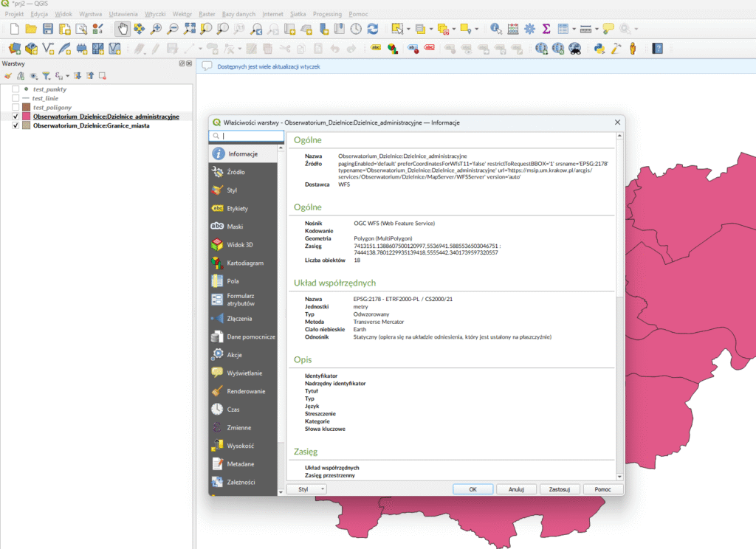Click the Anuluj button in the dialog
Image resolution: width=756 pixels, height=549 pixels.
click(x=516, y=489)
